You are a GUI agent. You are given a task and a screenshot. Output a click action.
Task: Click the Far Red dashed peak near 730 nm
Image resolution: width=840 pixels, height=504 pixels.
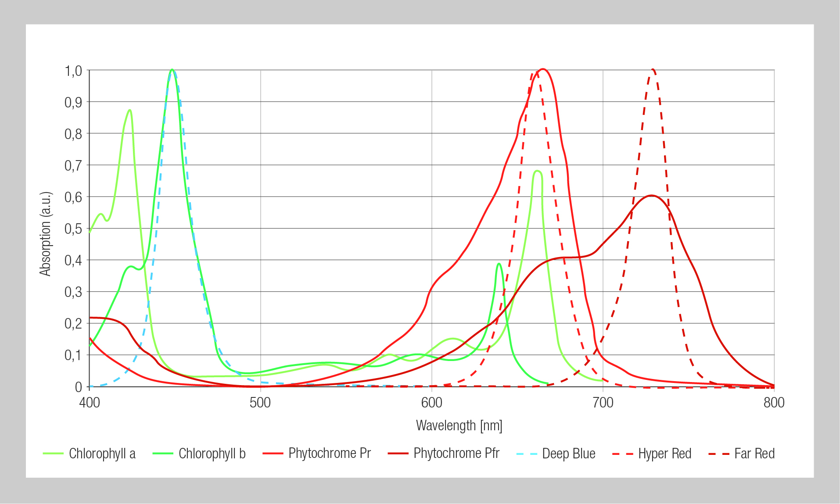653,70
